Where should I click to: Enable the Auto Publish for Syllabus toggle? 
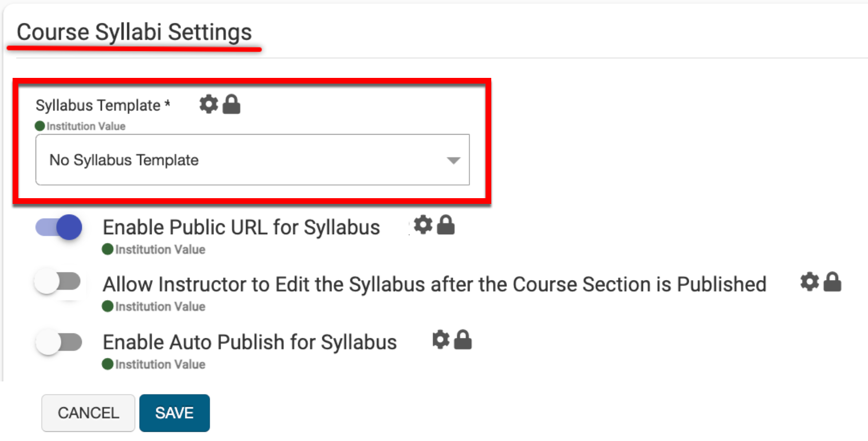[x=59, y=342]
